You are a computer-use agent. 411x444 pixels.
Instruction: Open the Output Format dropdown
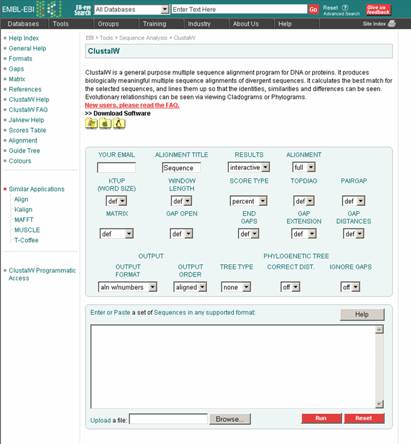pyautogui.click(x=128, y=287)
